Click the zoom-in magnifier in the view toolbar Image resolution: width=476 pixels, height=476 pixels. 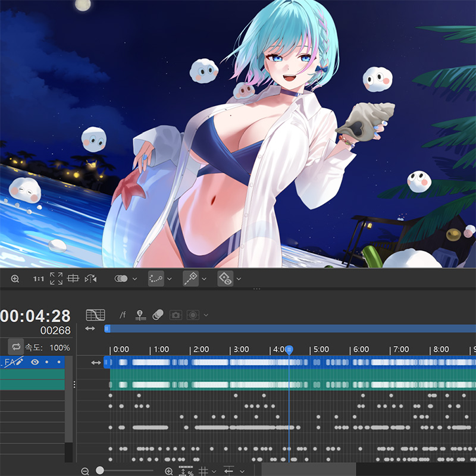[x=15, y=278]
